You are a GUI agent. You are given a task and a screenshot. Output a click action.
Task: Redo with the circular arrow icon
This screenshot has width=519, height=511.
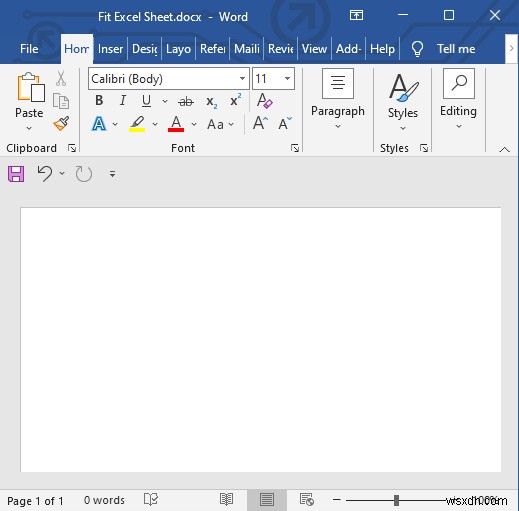[84, 174]
